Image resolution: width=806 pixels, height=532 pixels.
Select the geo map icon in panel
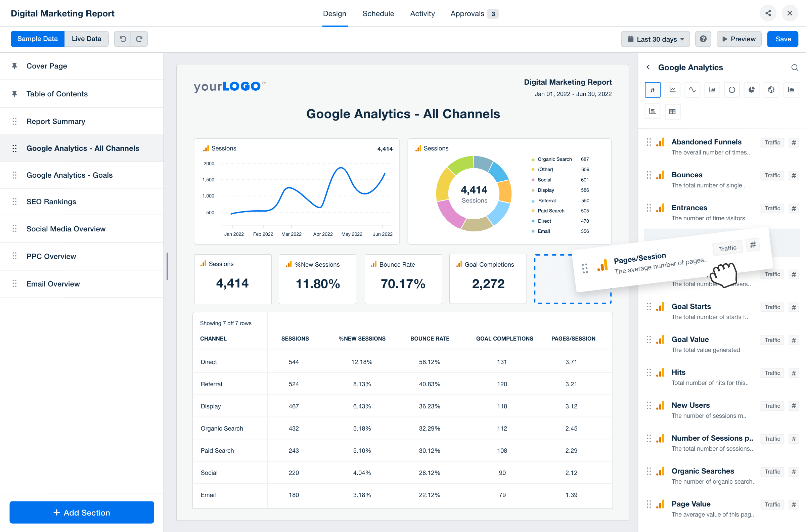click(x=771, y=90)
